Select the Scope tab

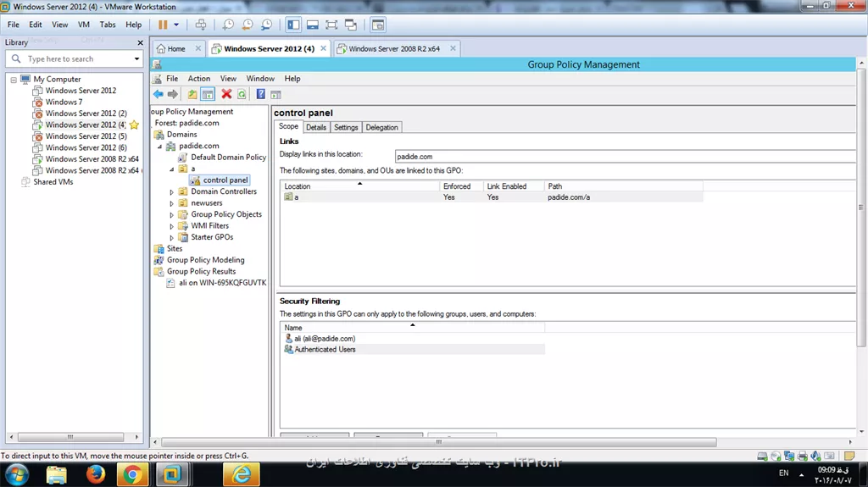pos(288,126)
